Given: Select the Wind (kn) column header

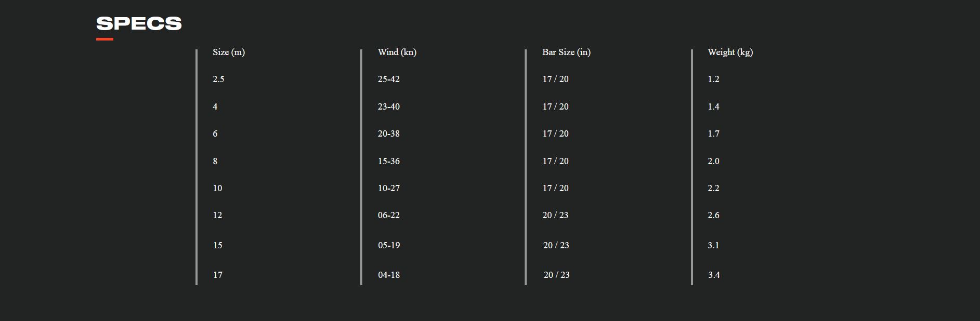Looking at the screenshot, I should [x=397, y=52].
